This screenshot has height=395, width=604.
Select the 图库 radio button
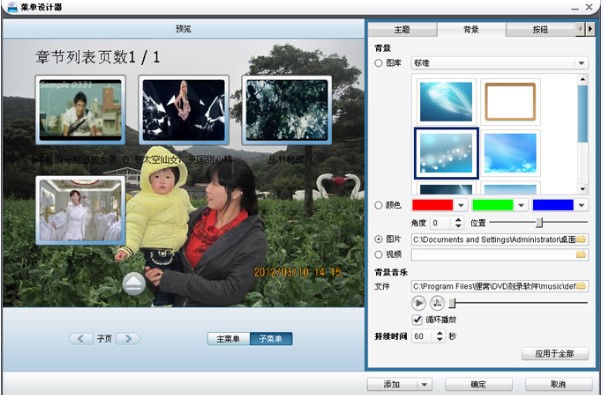click(x=379, y=63)
